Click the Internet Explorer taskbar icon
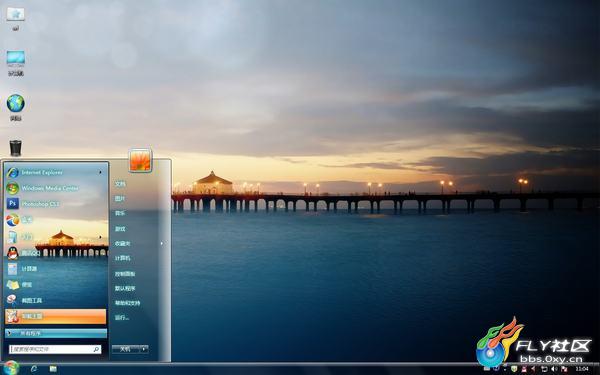This screenshot has width=600, height=375. 34,369
